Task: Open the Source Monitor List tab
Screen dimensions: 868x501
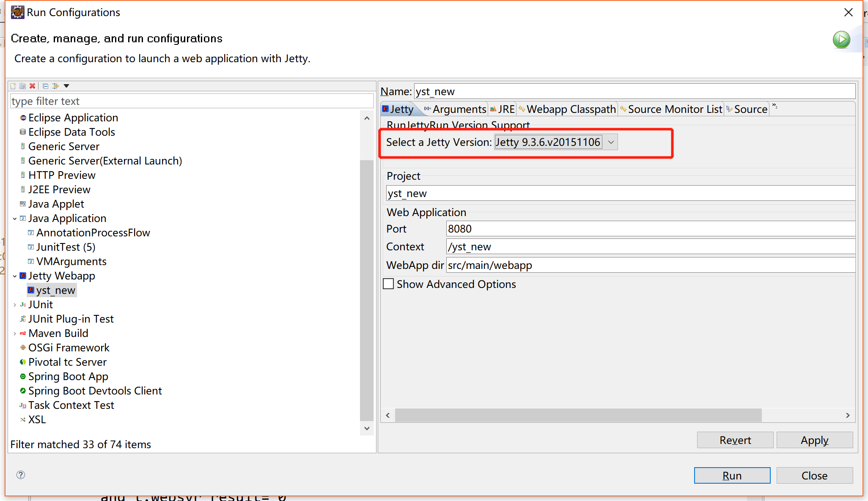Action: (671, 109)
